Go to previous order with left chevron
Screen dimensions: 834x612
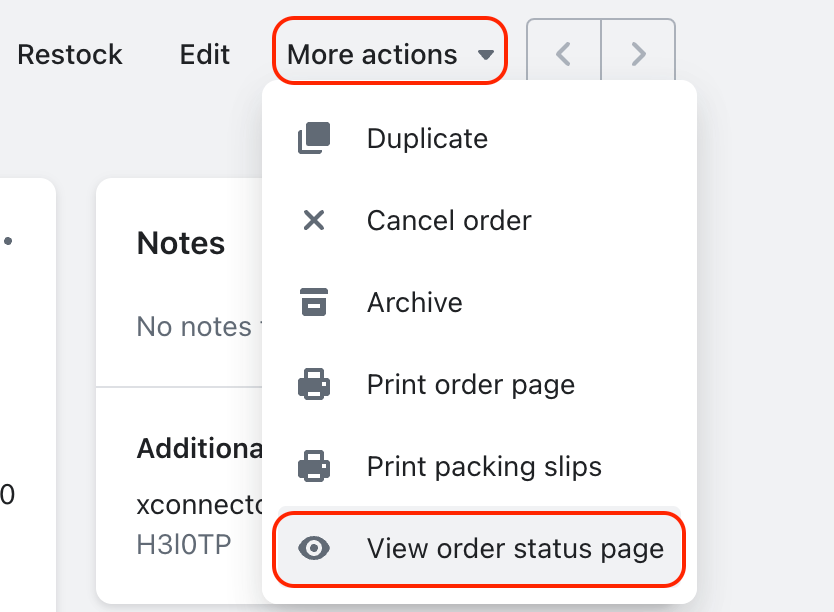[564, 54]
